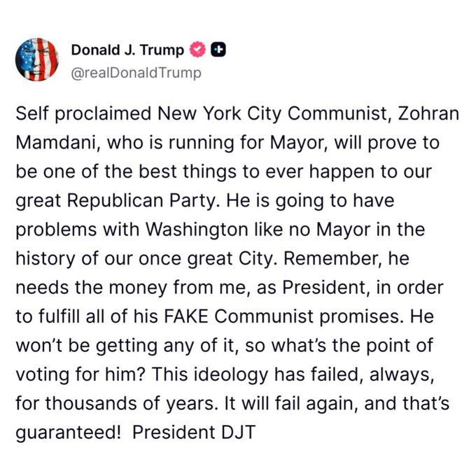Open the @realDonaldTrump handle
The image size is (476, 476).
pos(136,71)
